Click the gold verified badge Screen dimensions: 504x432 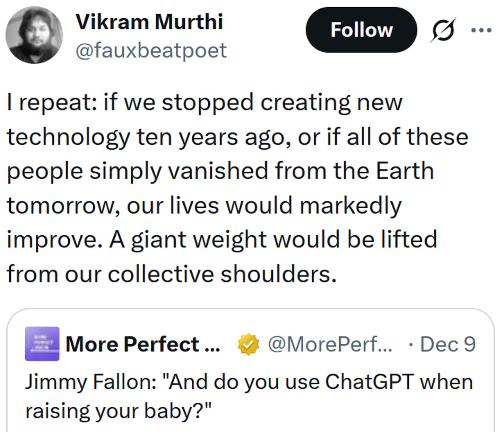click(248, 344)
